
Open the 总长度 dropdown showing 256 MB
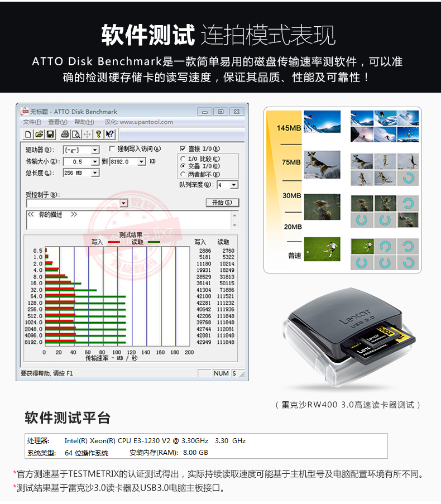[x=95, y=173]
